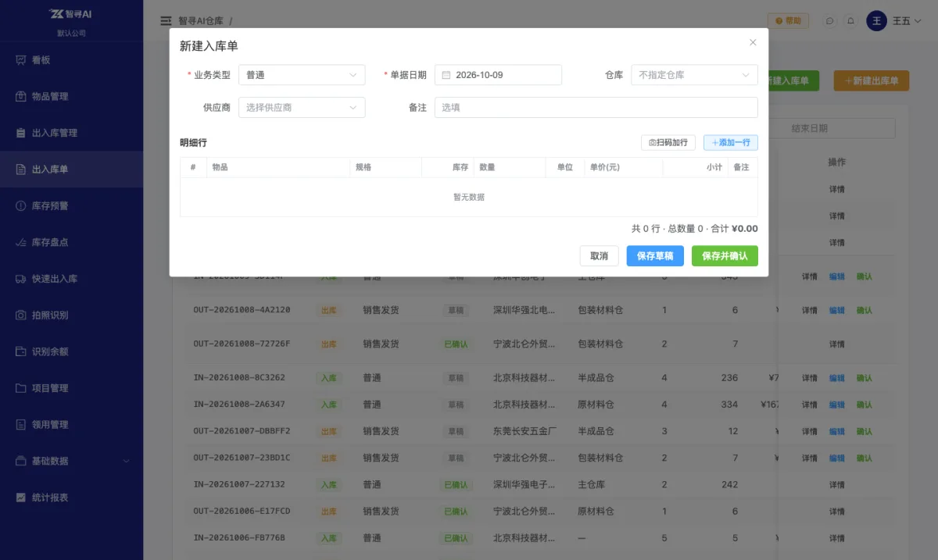Click the 看板 monitor icon
Screen dimensions: 938x560
[x=21, y=60]
